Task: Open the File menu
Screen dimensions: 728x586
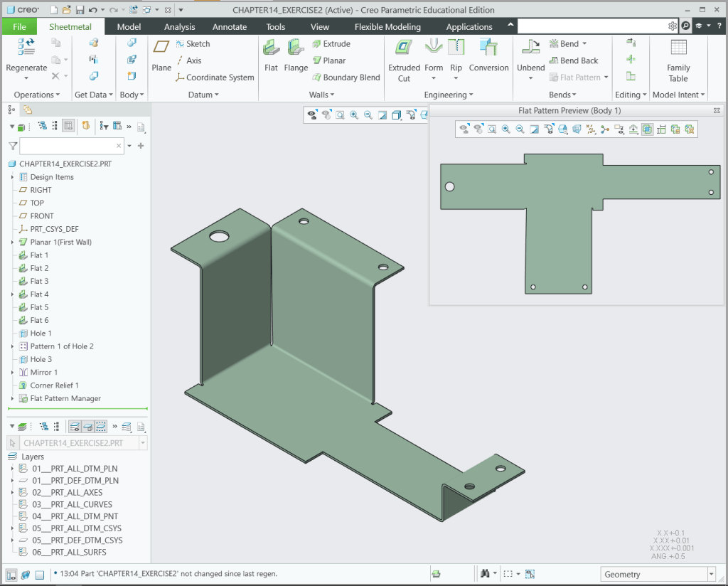Action: 19,26
